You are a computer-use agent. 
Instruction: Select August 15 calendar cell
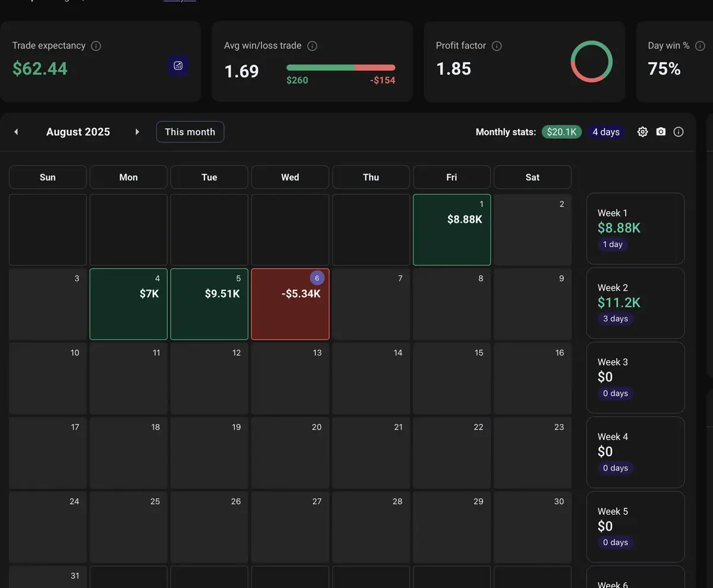coord(452,378)
